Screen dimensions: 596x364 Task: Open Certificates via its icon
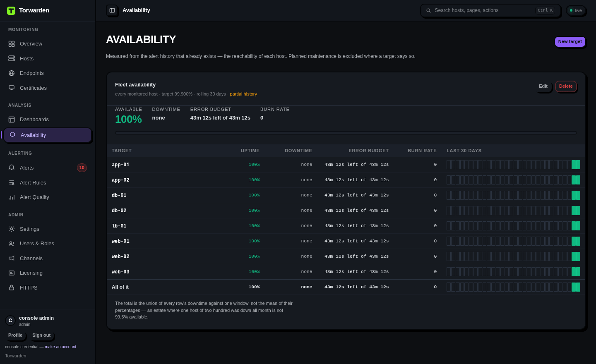12,88
